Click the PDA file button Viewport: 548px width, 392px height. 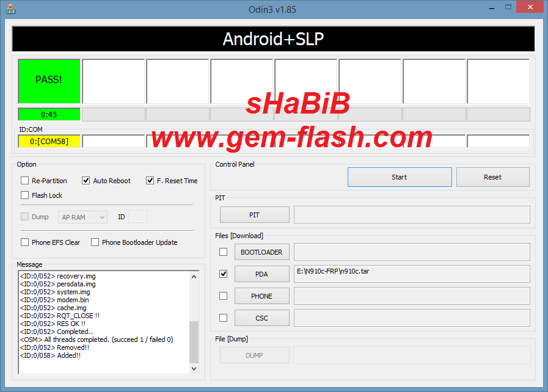pyautogui.click(x=261, y=274)
